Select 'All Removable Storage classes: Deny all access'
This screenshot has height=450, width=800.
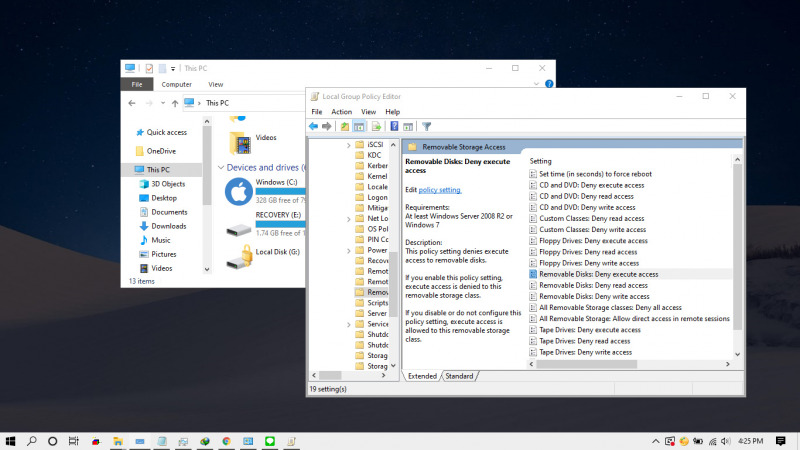point(605,308)
